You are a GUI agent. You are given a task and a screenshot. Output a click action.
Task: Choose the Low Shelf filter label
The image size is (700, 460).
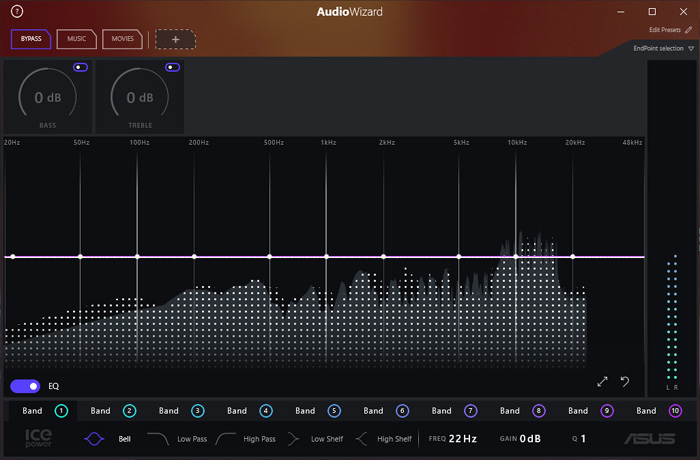[x=327, y=439]
